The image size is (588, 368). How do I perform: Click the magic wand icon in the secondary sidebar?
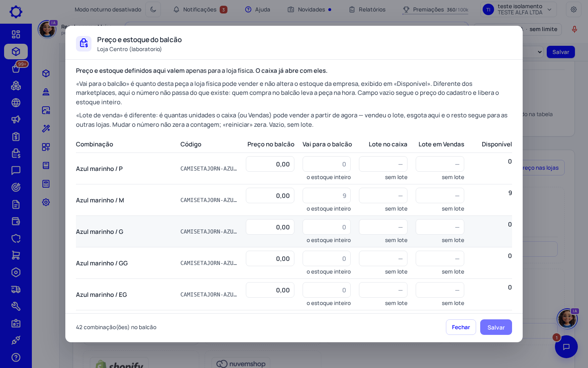point(46,128)
